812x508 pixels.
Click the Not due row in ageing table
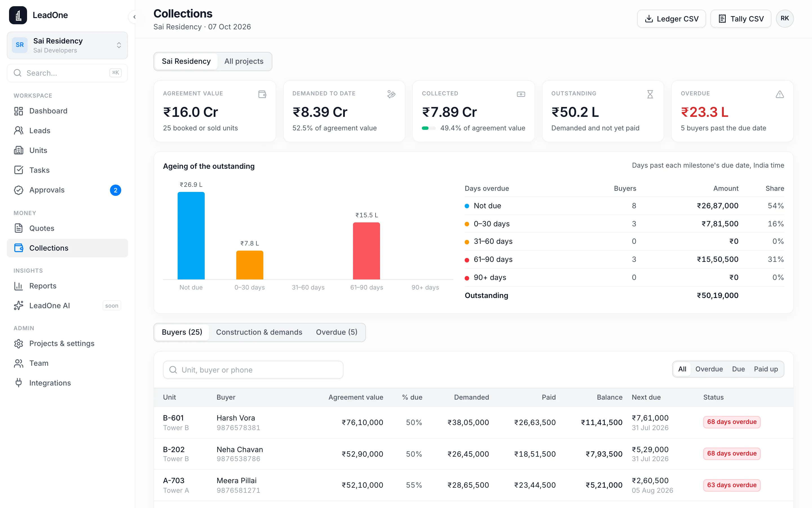[x=625, y=206]
